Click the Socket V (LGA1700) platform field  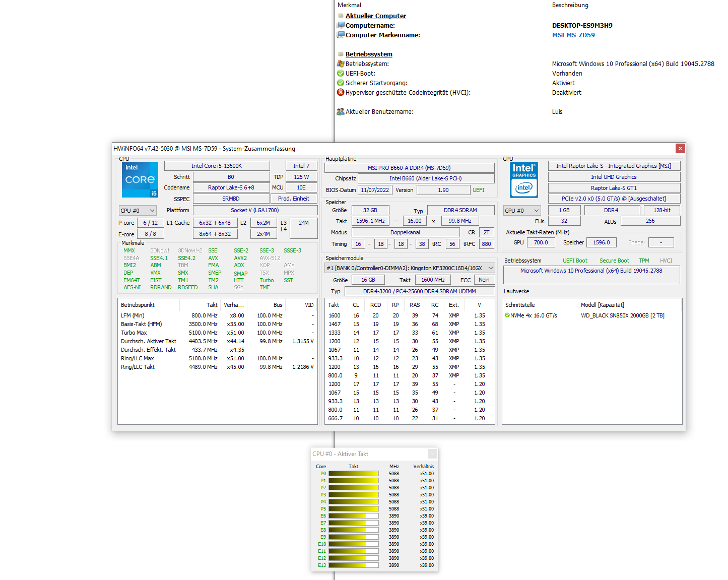coord(255,210)
